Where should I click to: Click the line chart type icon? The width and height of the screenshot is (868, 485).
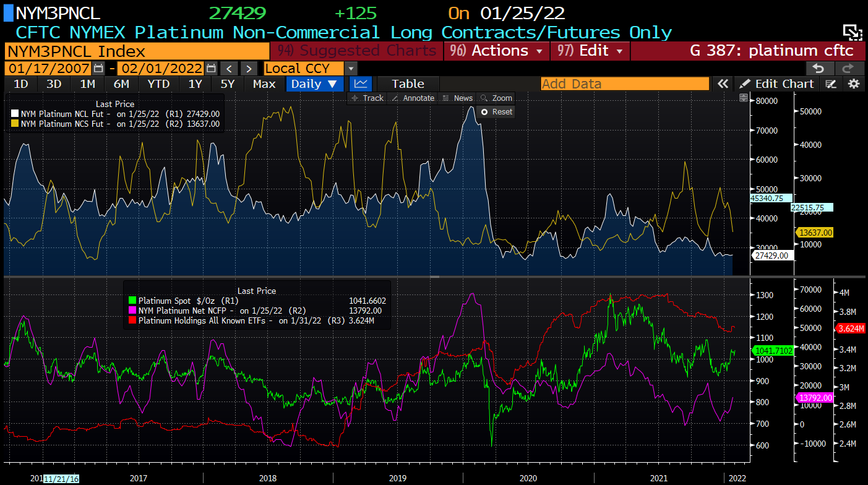(361, 84)
